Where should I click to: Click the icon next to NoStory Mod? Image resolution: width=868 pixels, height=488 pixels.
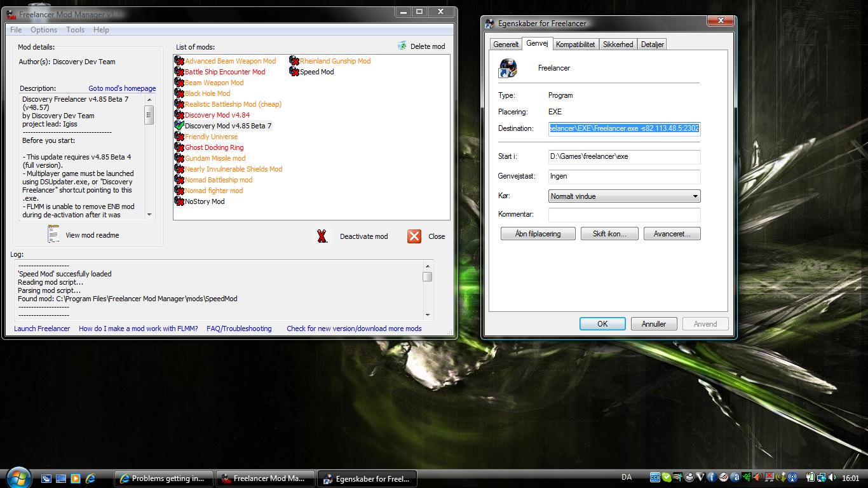179,201
